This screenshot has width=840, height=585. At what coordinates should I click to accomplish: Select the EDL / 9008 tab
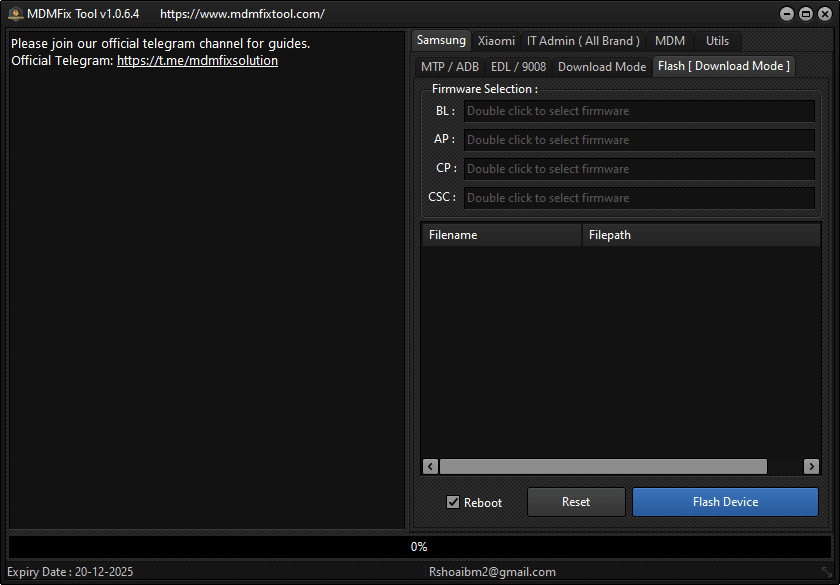519,66
